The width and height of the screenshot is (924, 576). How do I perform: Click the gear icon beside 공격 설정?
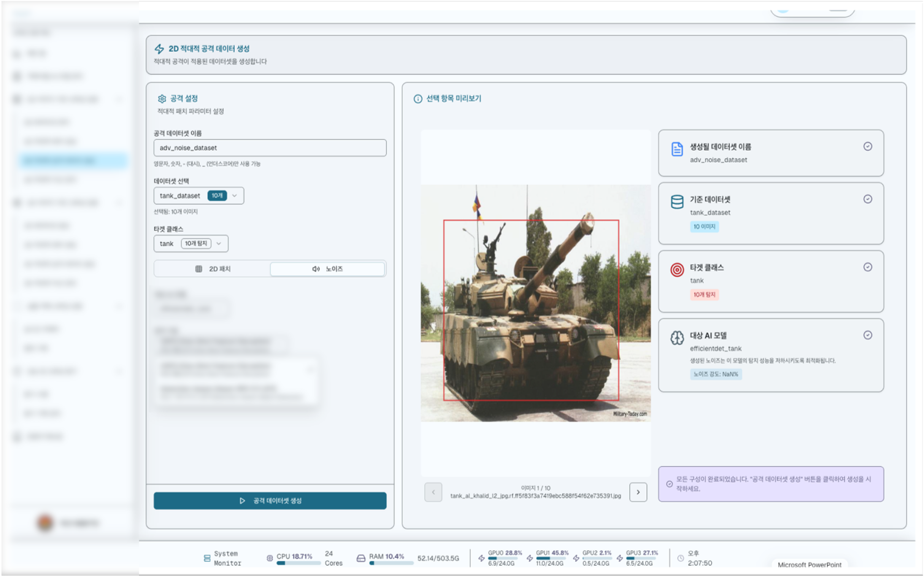[162, 99]
